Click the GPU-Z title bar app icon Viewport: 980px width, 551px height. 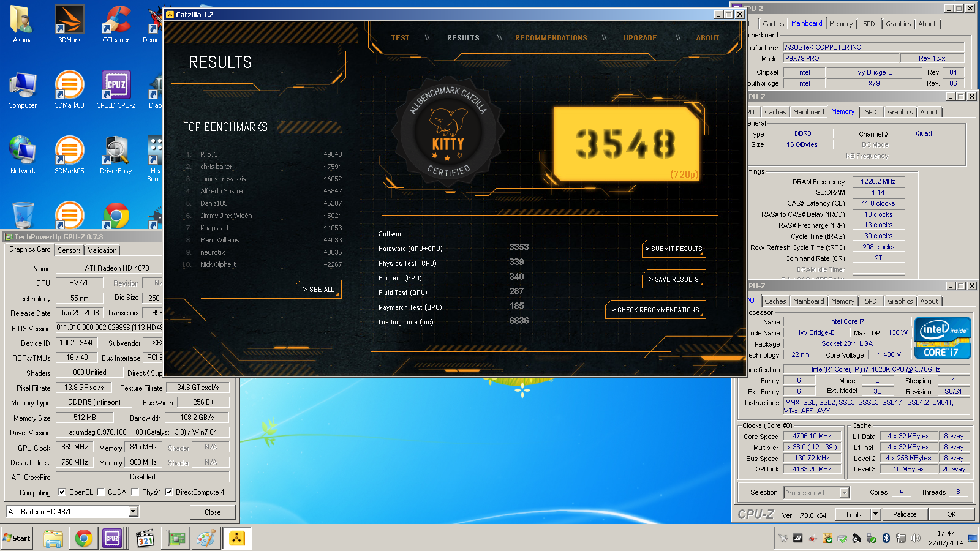click(x=9, y=237)
